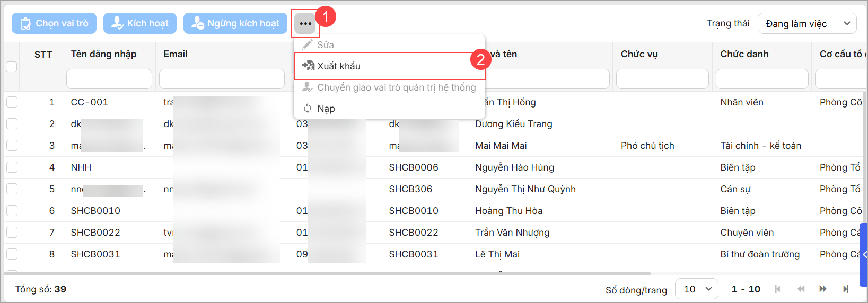Click the three-dots more options button

[x=305, y=24]
